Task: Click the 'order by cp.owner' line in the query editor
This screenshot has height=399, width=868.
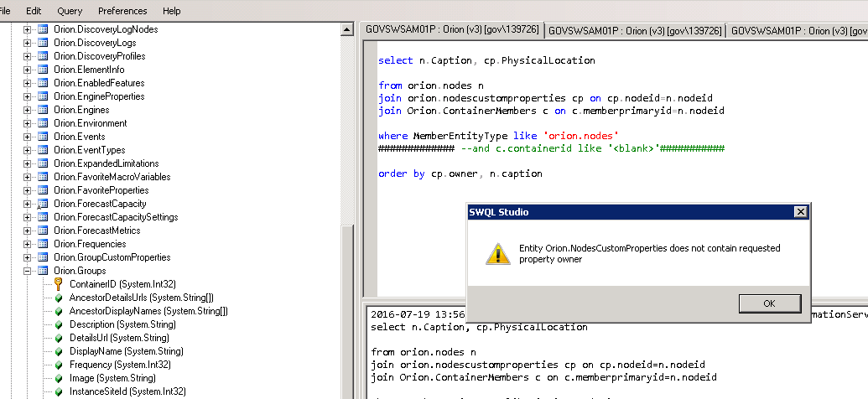Action: (x=460, y=174)
